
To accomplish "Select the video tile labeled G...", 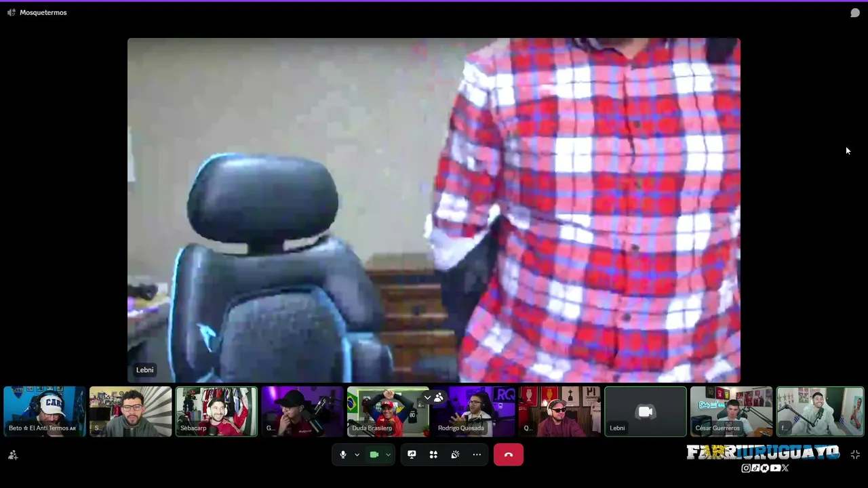I will pyautogui.click(x=302, y=411).
